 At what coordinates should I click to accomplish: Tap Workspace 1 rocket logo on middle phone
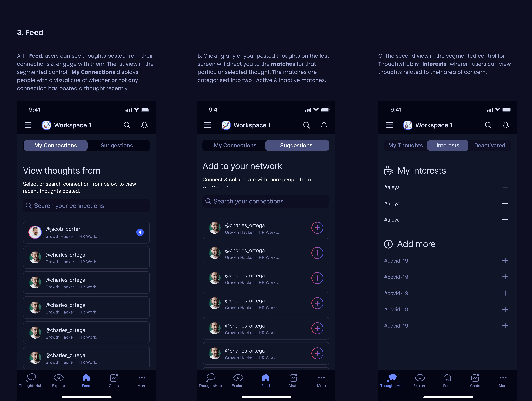(226, 125)
